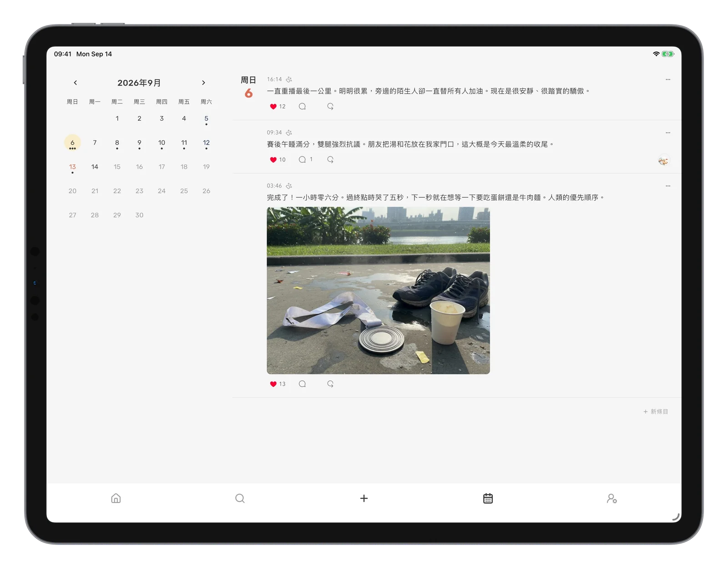Open the shoes and medal photo
Image resolution: width=728 pixels, height=569 pixels.
click(378, 291)
